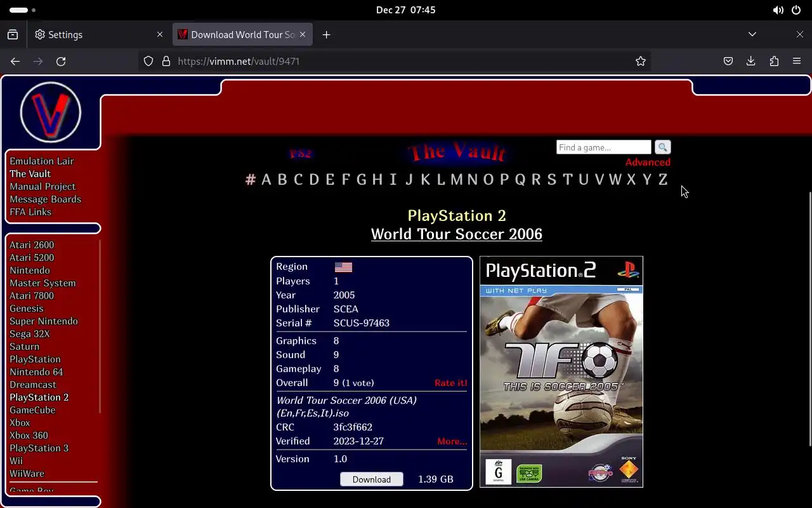
Task: Open the recent browsing sidebar icon
Action: coord(13,34)
